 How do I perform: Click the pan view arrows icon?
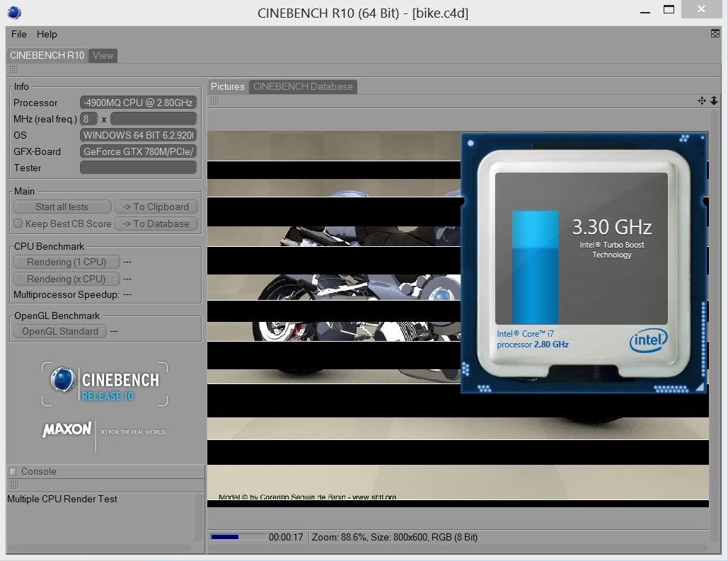(702, 100)
